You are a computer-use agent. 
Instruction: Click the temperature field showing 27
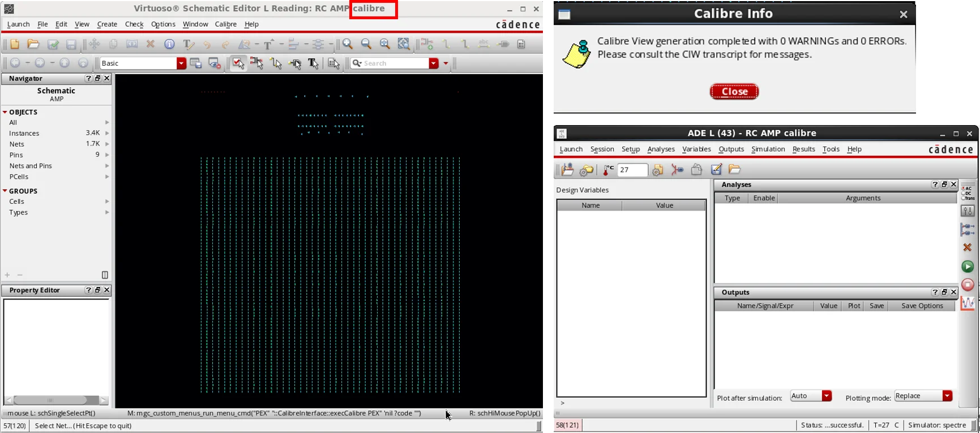pyautogui.click(x=632, y=170)
